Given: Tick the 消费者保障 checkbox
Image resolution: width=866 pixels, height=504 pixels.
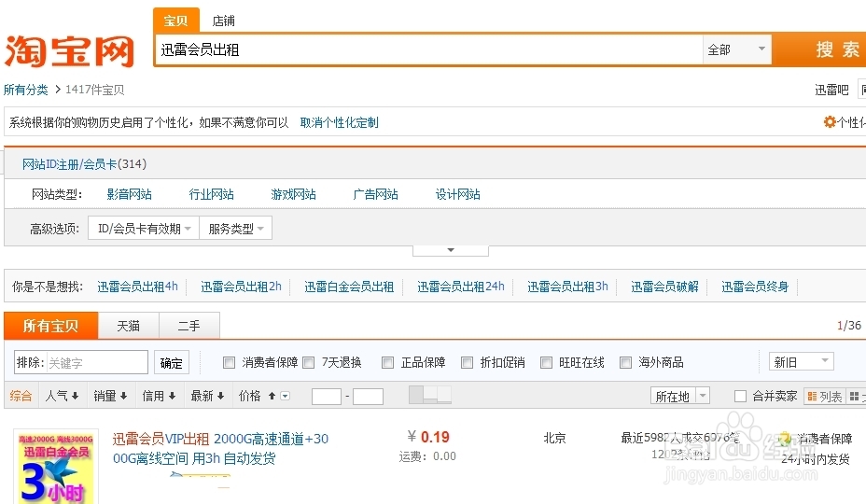Looking at the screenshot, I should tap(229, 362).
